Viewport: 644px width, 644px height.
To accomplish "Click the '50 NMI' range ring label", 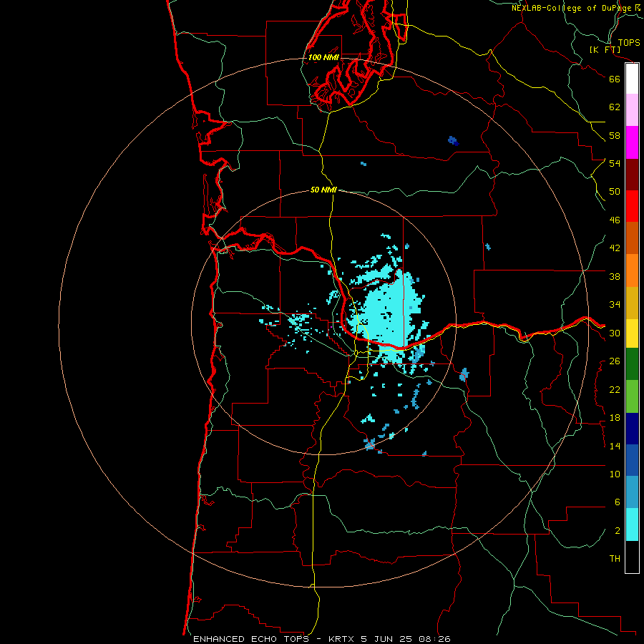I will click(323, 190).
